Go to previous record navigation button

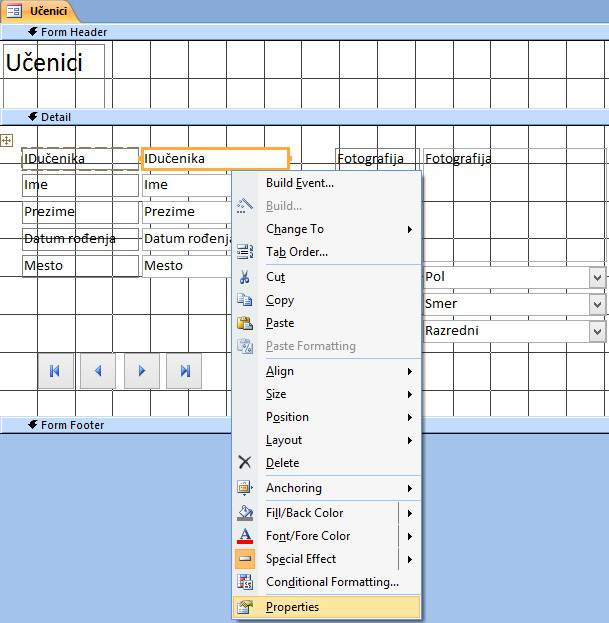click(x=98, y=371)
